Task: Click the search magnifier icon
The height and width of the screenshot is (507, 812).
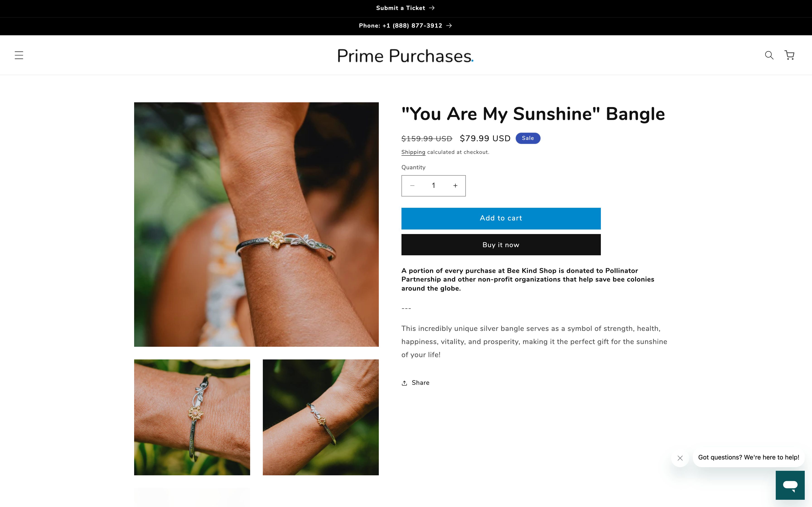Action: [769, 55]
